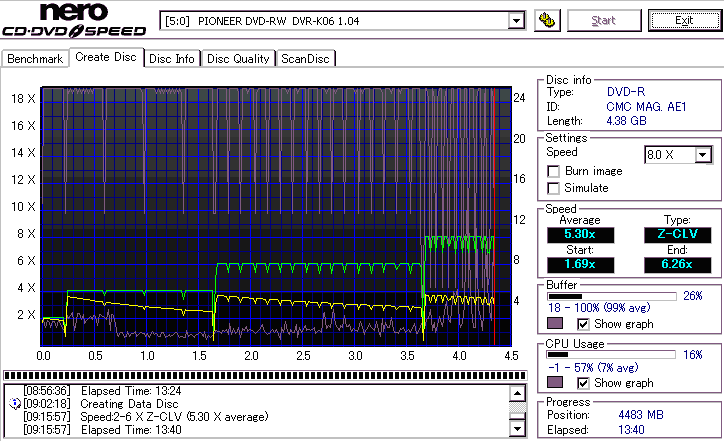
Task: Click the Z-CLV type value
Action: [x=678, y=235]
